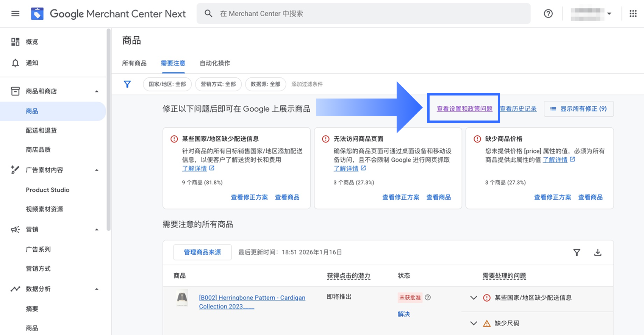The image size is (644, 335).
Task: Open the 营销方式: 全部 filter
Action: pos(218,84)
